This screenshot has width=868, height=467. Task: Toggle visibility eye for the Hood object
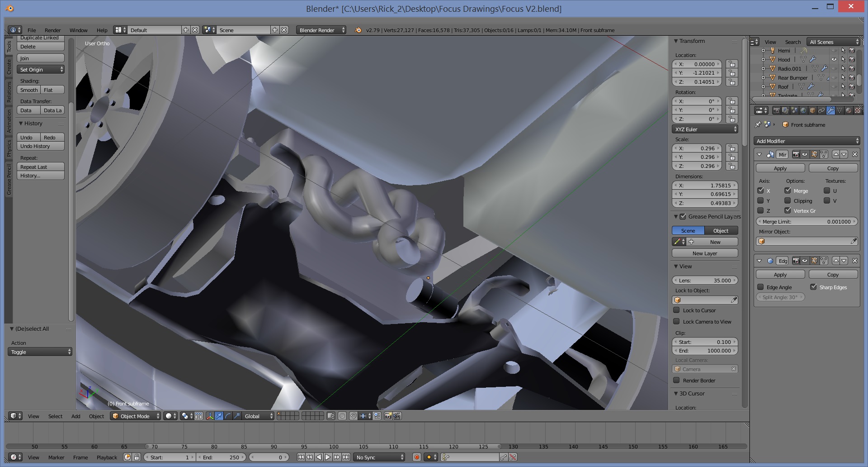[834, 59]
